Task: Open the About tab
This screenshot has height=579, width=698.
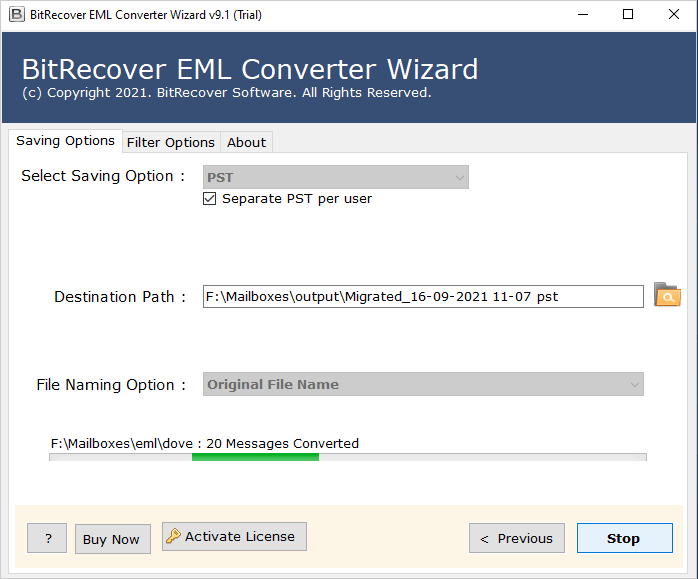Action: click(247, 142)
